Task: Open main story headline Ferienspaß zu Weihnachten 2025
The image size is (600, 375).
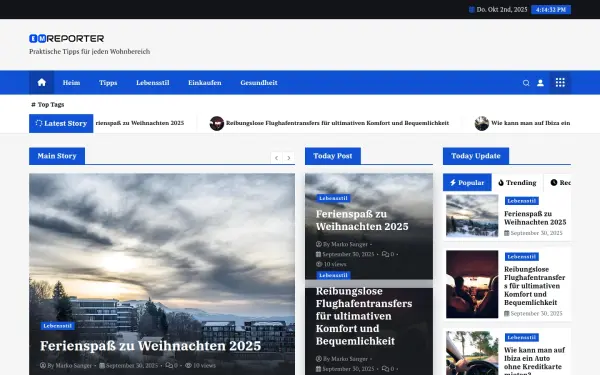Action: click(150, 346)
